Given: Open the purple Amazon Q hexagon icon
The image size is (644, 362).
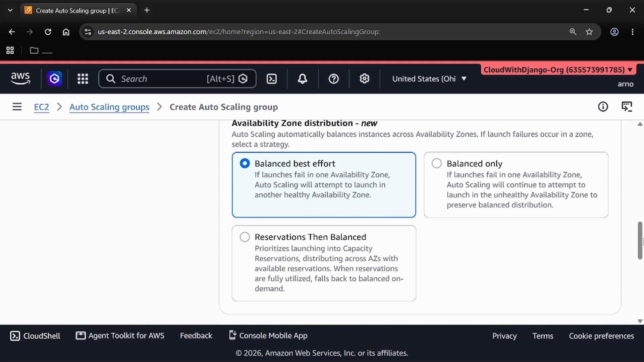Looking at the screenshot, I should click(54, 79).
